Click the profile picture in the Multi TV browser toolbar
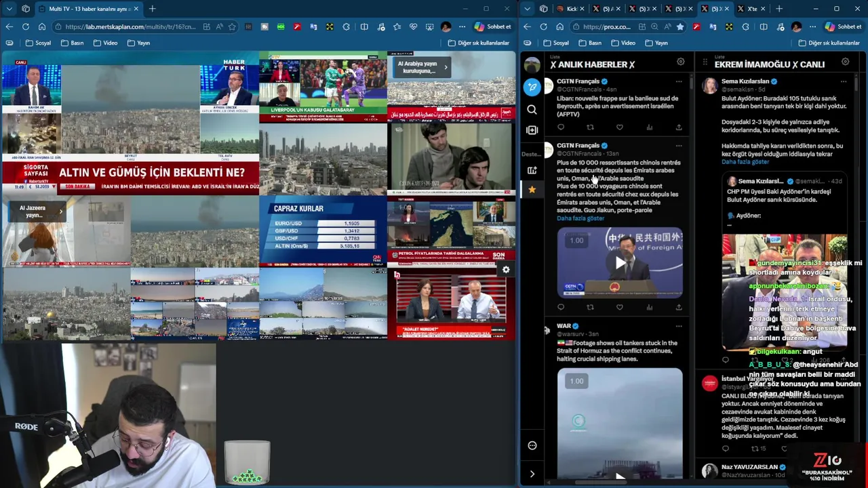 (x=446, y=26)
